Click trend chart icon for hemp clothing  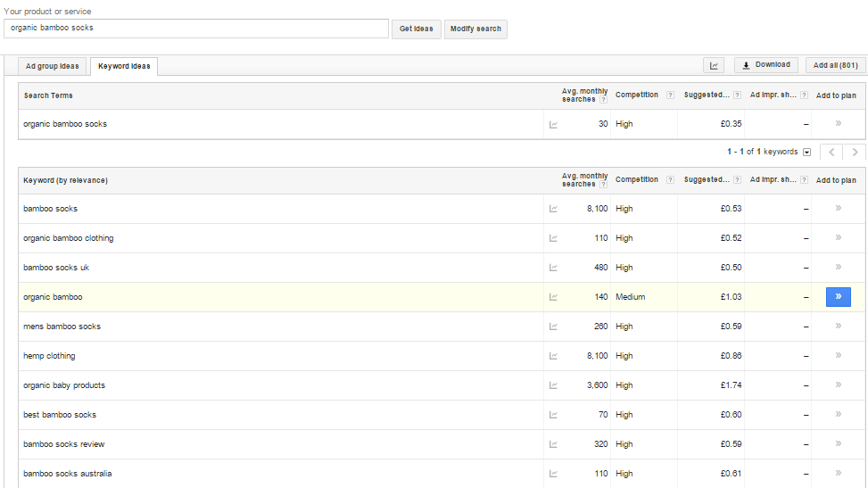point(553,356)
